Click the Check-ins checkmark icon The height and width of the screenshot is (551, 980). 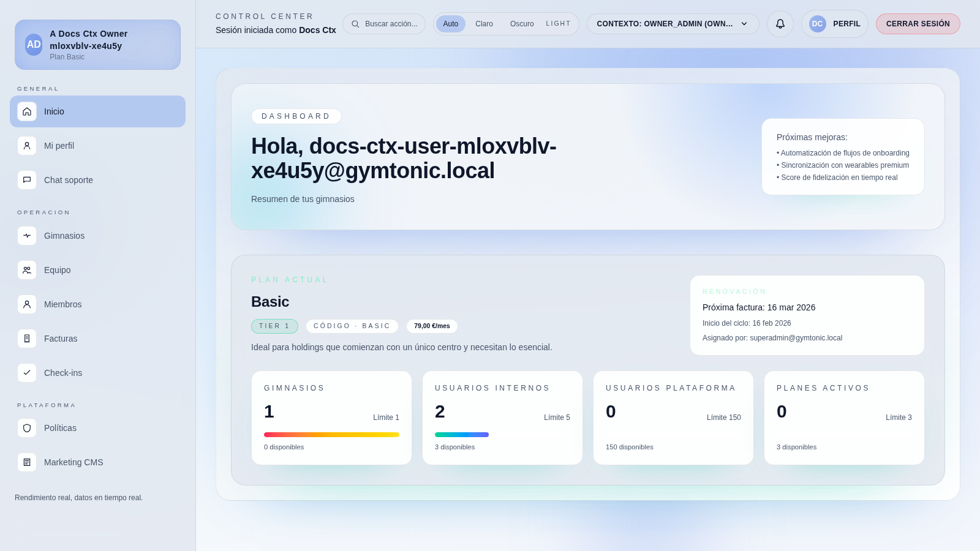[x=27, y=373]
